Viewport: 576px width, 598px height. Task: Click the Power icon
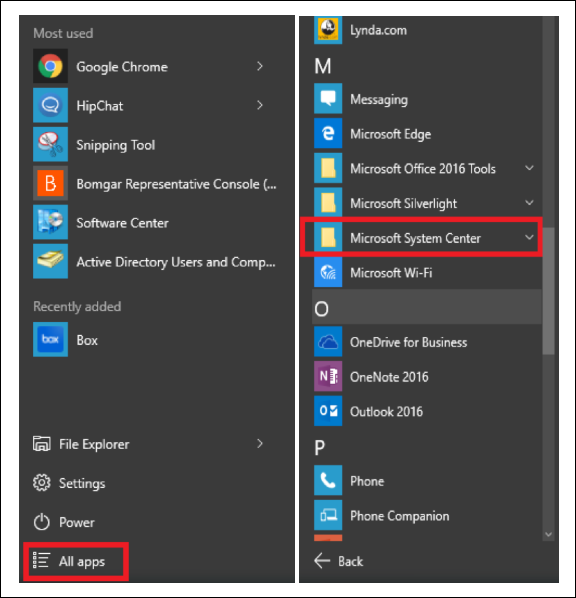[42, 522]
